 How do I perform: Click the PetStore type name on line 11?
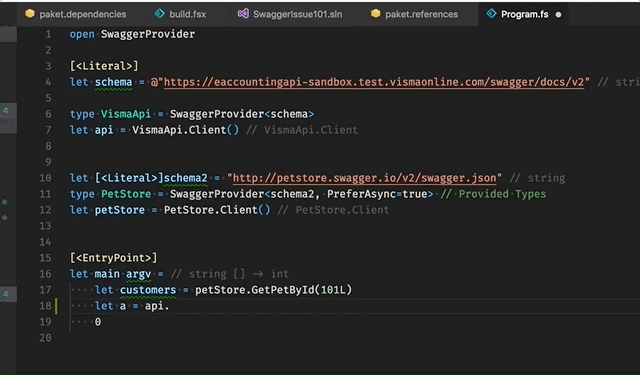pyautogui.click(x=126, y=194)
